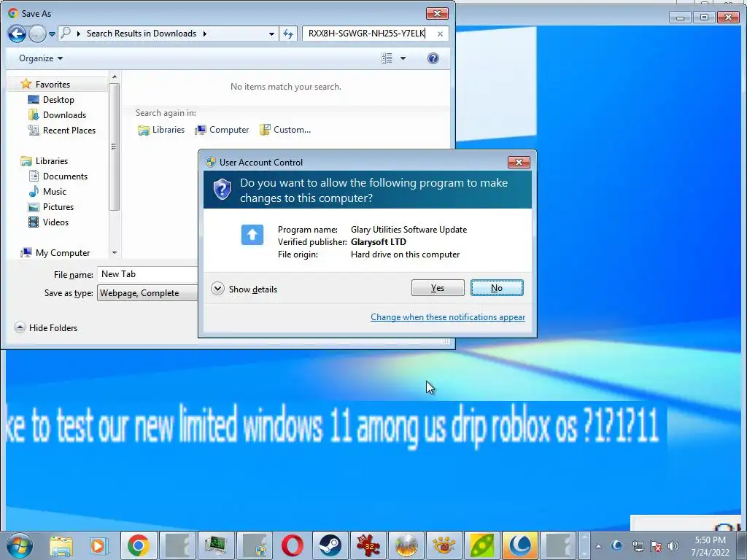Click search path arrow after Downloads

coord(205,34)
